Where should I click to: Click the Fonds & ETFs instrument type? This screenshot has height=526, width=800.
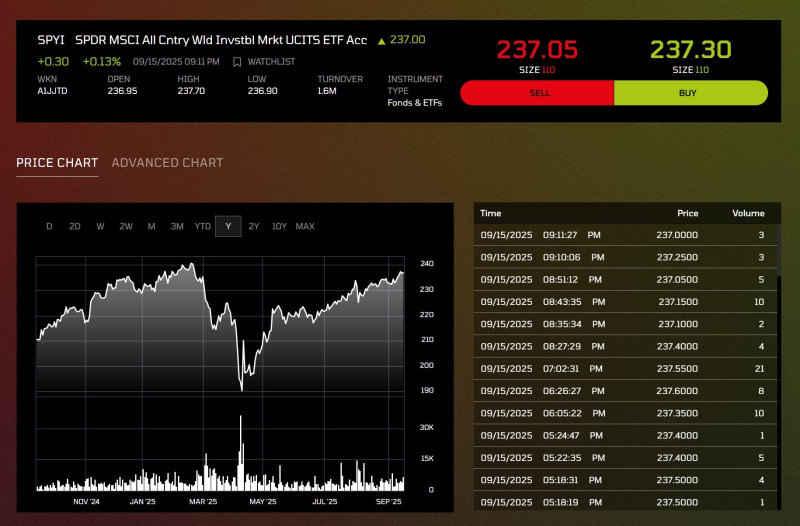tap(414, 103)
